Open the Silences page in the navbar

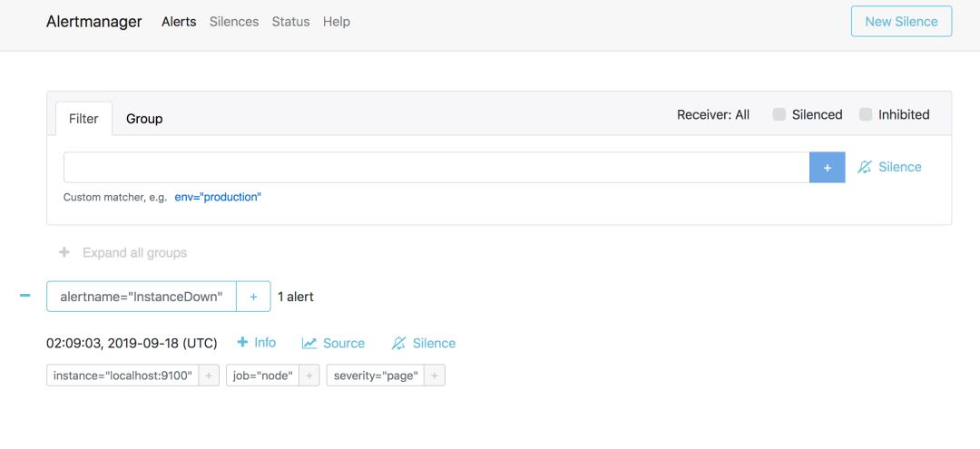click(x=234, y=22)
